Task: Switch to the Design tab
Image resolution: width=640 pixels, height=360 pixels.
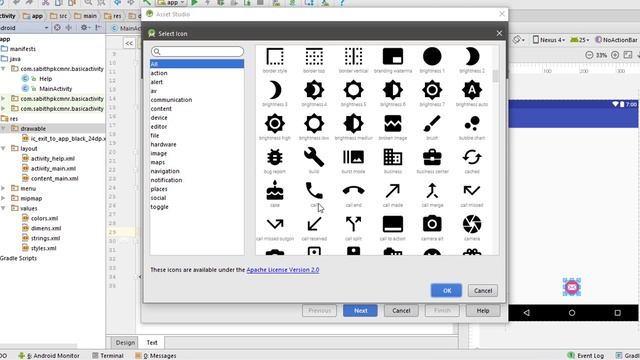Action: pos(125,342)
